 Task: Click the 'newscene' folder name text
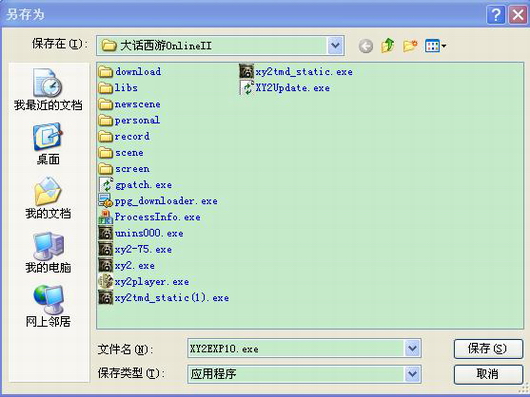(x=138, y=104)
